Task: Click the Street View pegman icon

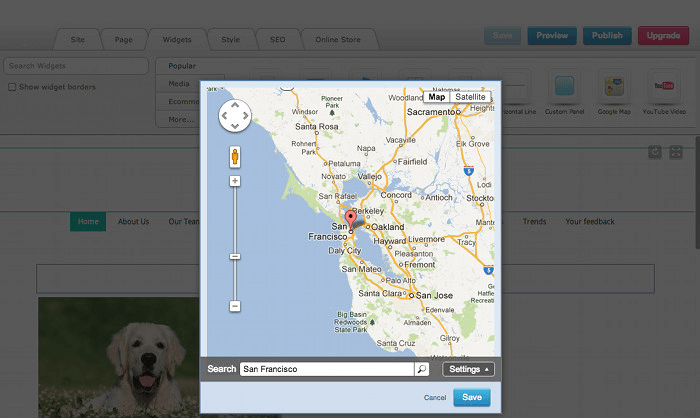Action: pyautogui.click(x=235, y=157)
